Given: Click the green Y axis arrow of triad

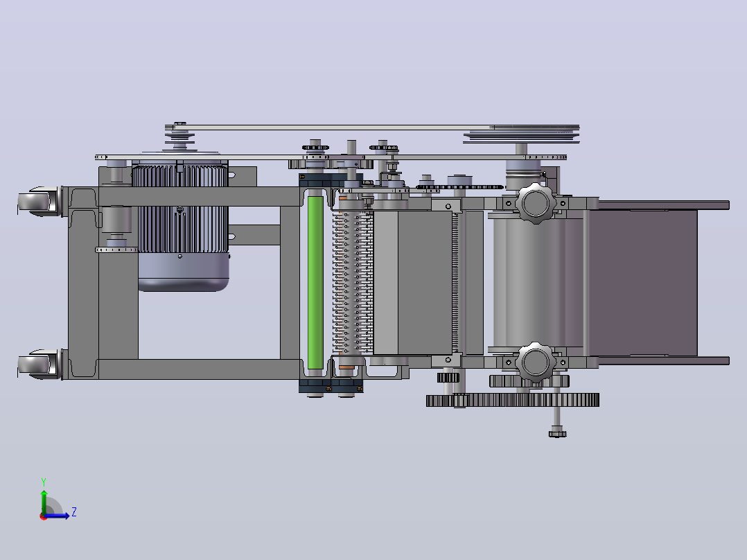Looking at the screenshot, I should coord(44,502).
